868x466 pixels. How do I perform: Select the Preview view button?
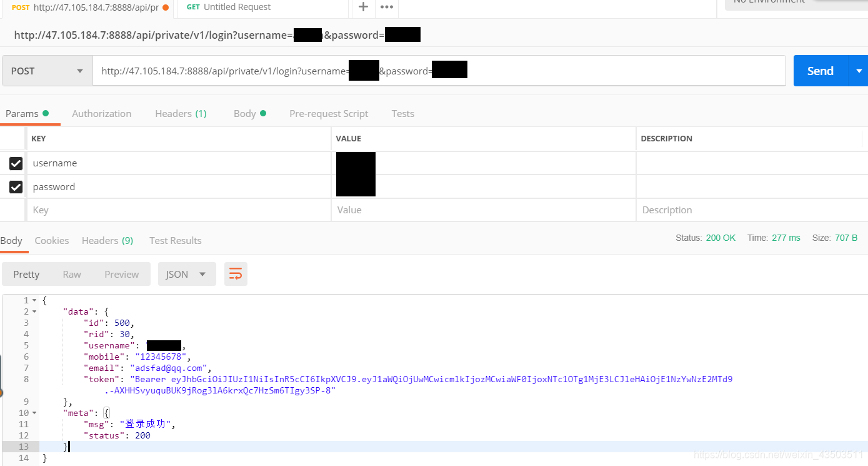pyautogui.click(x=122, y=274)
